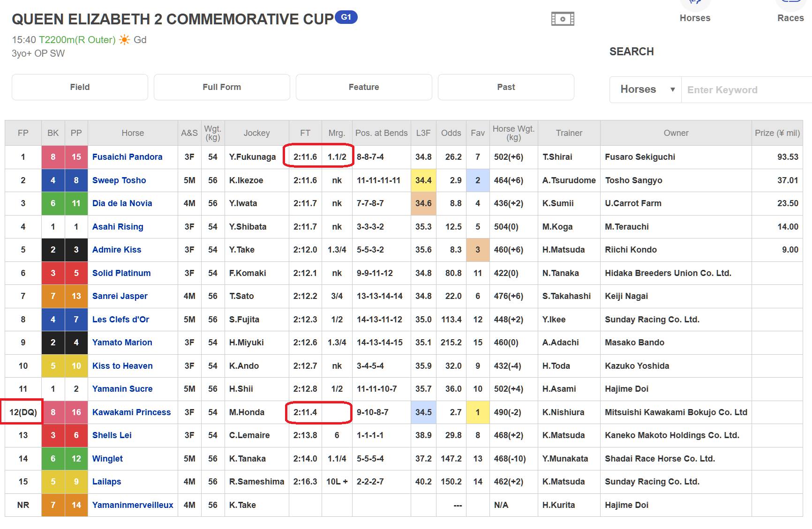Open Kawakami Princess horse link
The width and height of the screenshot is (812, 529).
pos(131,412)
